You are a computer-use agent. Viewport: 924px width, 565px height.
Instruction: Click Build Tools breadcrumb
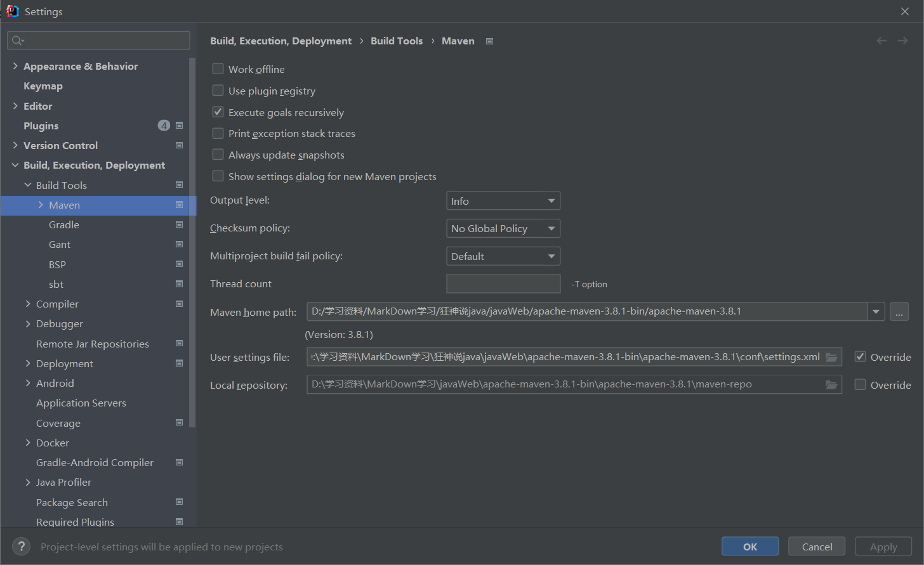[x=397, y=41]
